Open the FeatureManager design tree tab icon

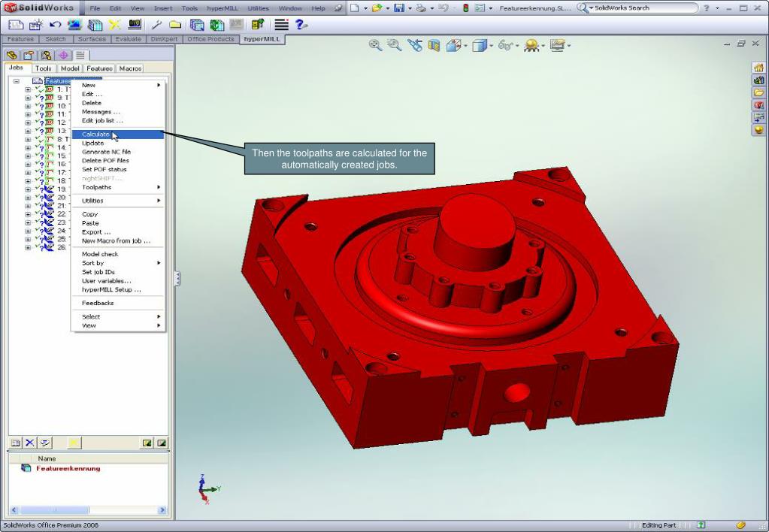(x=12, y=55)
